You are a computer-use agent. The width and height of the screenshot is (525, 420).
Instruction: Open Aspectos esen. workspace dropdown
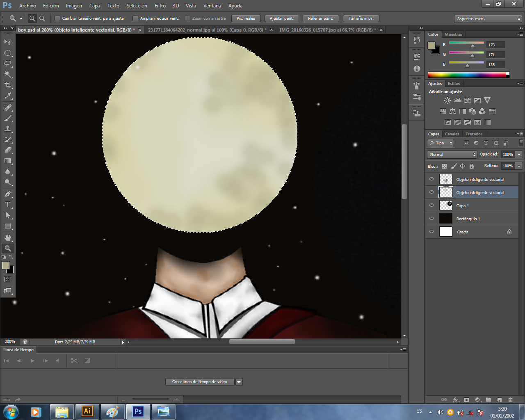(x=488, y=19)
